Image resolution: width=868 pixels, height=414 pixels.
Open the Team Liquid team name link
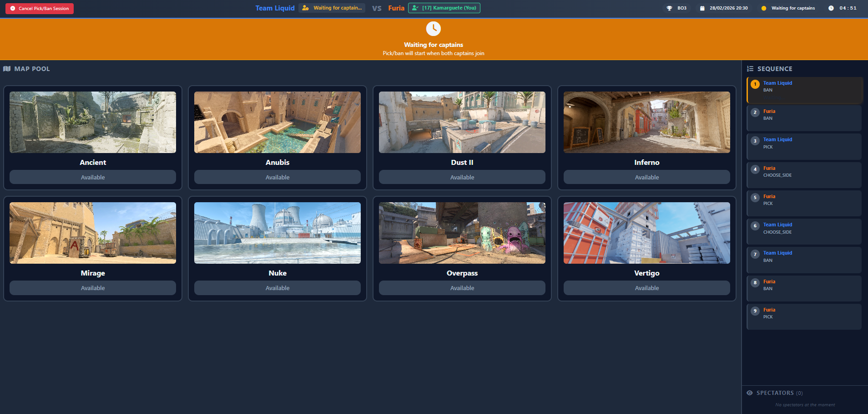coord(275,8)
